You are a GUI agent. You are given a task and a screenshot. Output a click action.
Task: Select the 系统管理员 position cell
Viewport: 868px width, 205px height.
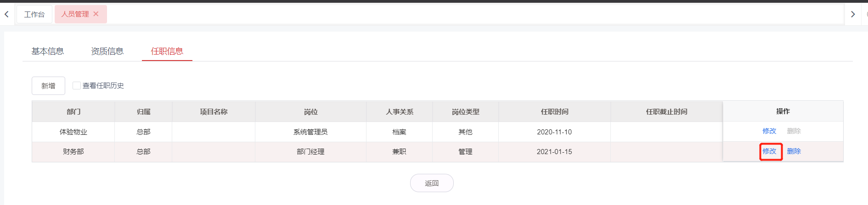tap(310, 132)
